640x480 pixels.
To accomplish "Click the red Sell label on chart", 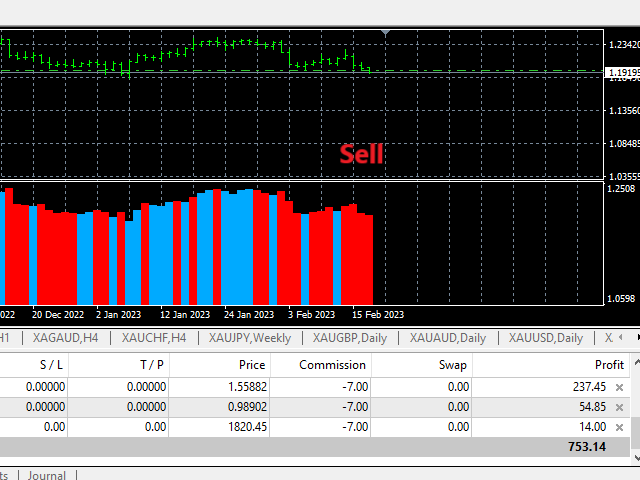I will 361,155.
